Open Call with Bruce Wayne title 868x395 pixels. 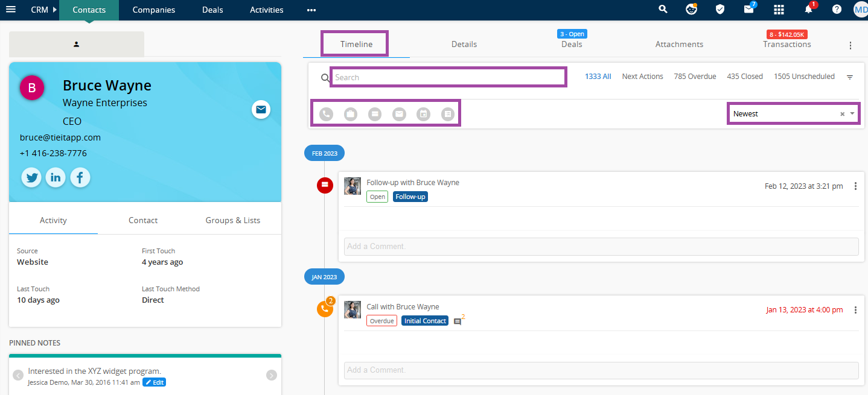point(403,307)
